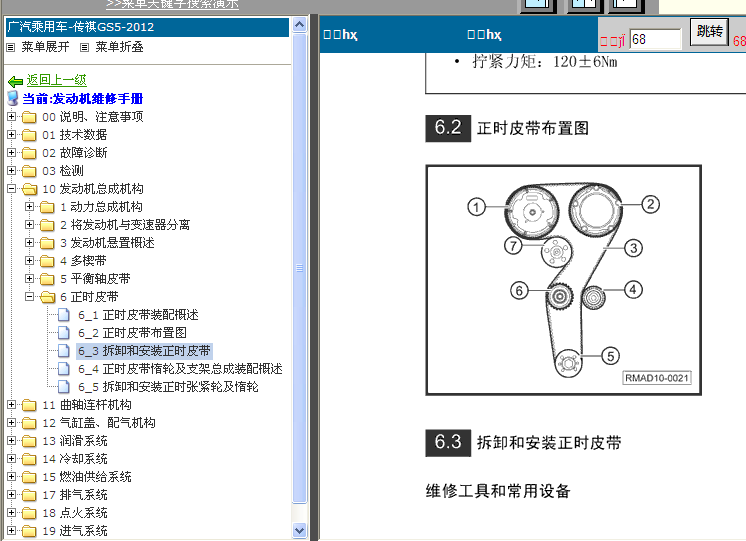The image size is (746, 541).
Task: Click the icon beside 当前:发动机维修手册
Action: (13, 98)
